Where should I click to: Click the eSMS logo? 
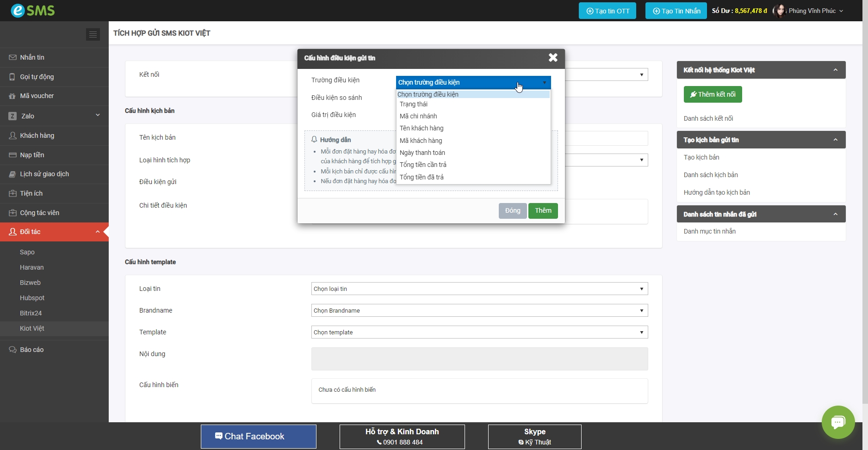point(33,10)
